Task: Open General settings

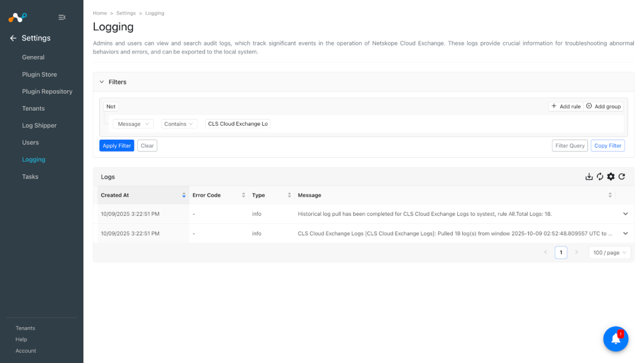Action: pyautogui.click(x=33, y=57)
